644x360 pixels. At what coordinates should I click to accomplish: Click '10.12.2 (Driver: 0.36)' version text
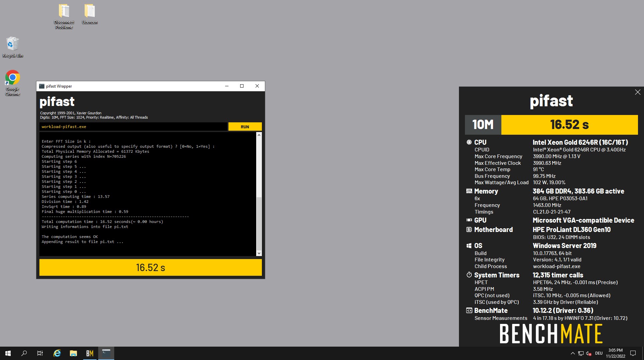coord(563,311)
